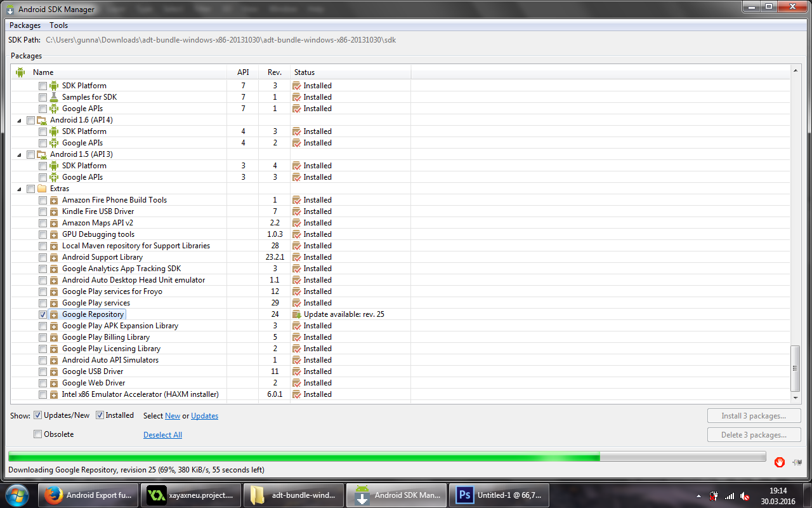Uncheck the Google Repository checkbox
812x508 pixels.
(x=43, y=314)
